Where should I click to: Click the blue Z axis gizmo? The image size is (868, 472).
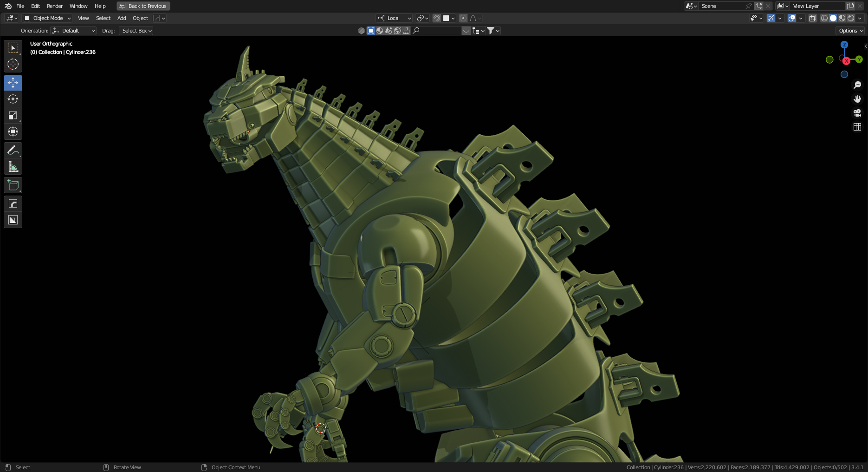pos(844,45)
